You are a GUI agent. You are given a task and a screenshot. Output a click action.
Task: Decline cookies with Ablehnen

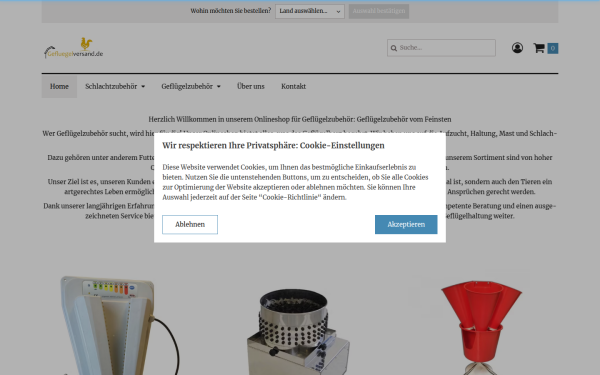(190, 225)
